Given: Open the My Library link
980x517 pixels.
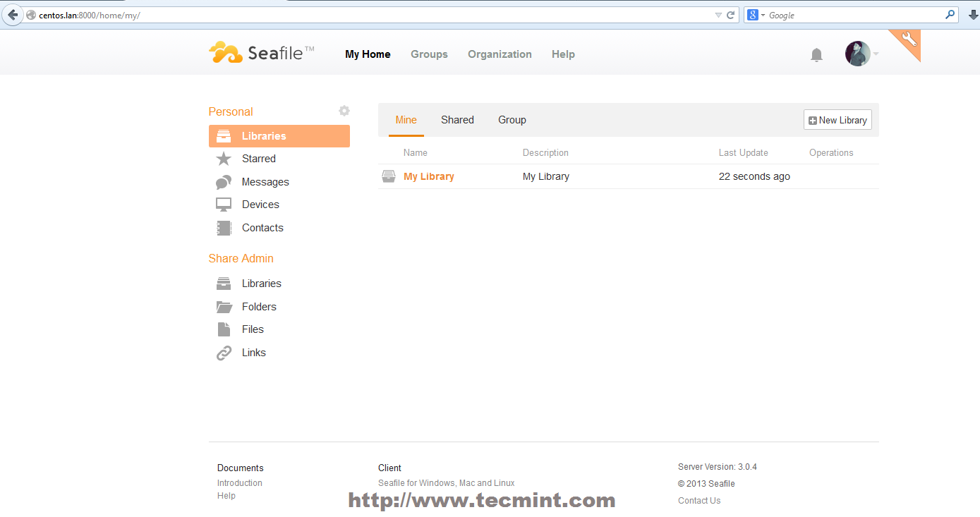Looking at the screenshot, I should [x=429, y=176].
